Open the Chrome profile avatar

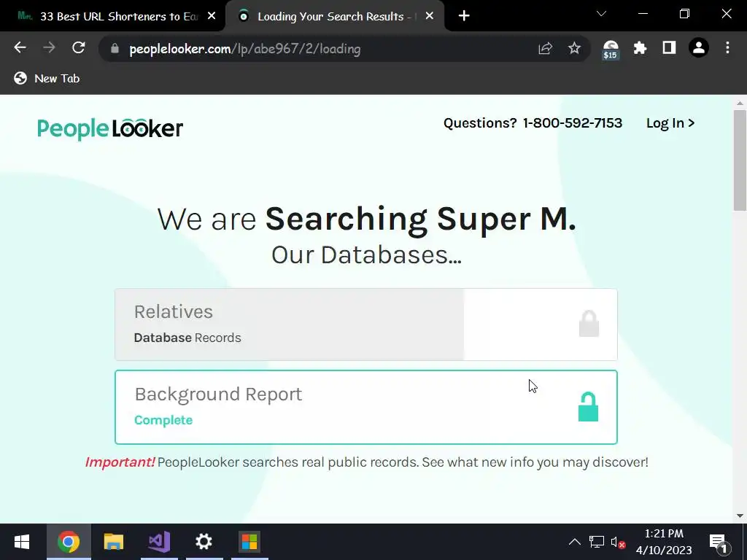pyautogui.click(x=698, y=47)
